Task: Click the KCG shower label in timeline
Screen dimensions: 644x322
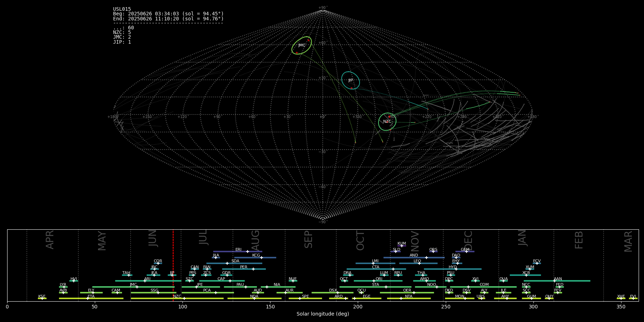Action: click(256, 255)
